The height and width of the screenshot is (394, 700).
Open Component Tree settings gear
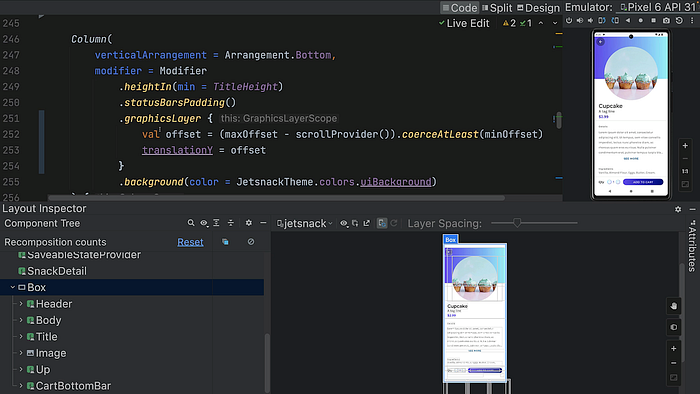[249, 223]
